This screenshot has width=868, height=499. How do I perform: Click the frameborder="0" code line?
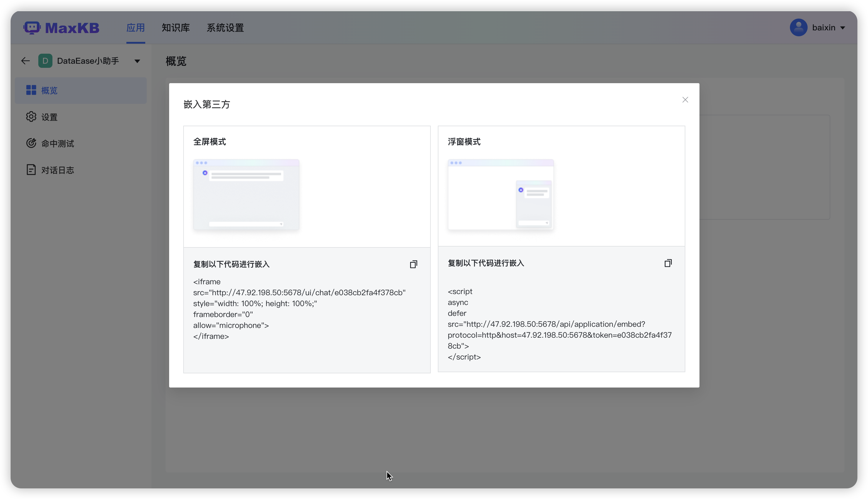[x=223, y=315]
